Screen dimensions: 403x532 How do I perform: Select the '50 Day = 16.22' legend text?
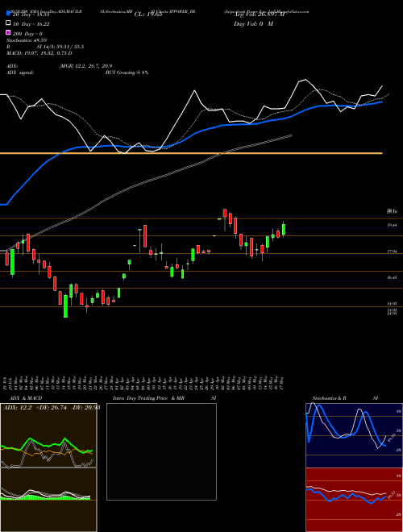tap(31, 24)
